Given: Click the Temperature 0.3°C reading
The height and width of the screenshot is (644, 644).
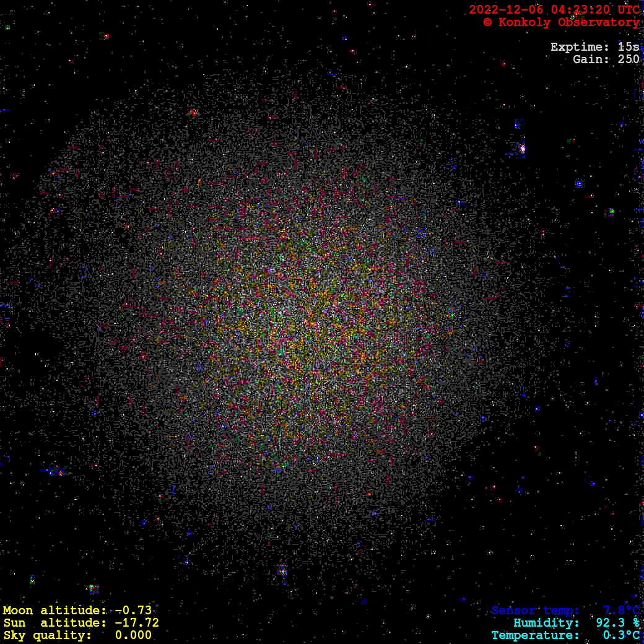Looking at the screenshot, I should pyautogui.click(x=565, y=635).
